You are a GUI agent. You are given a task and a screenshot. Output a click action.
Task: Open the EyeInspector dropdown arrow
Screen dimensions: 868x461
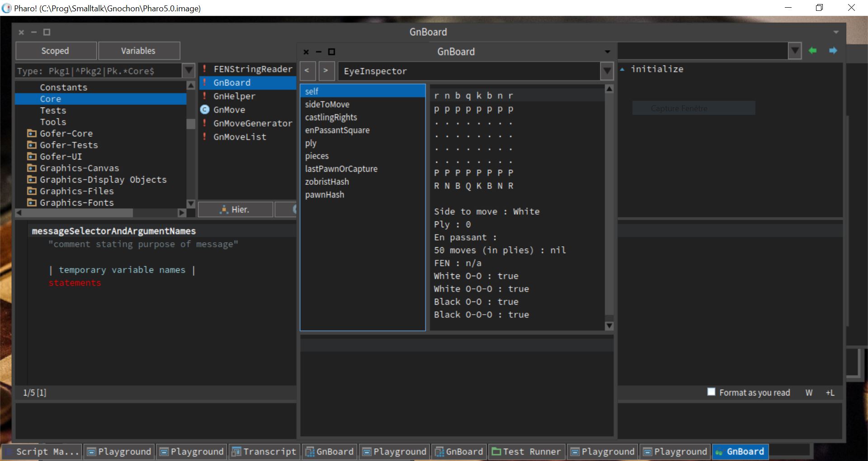pyautogui.click(x=607, y=71)
